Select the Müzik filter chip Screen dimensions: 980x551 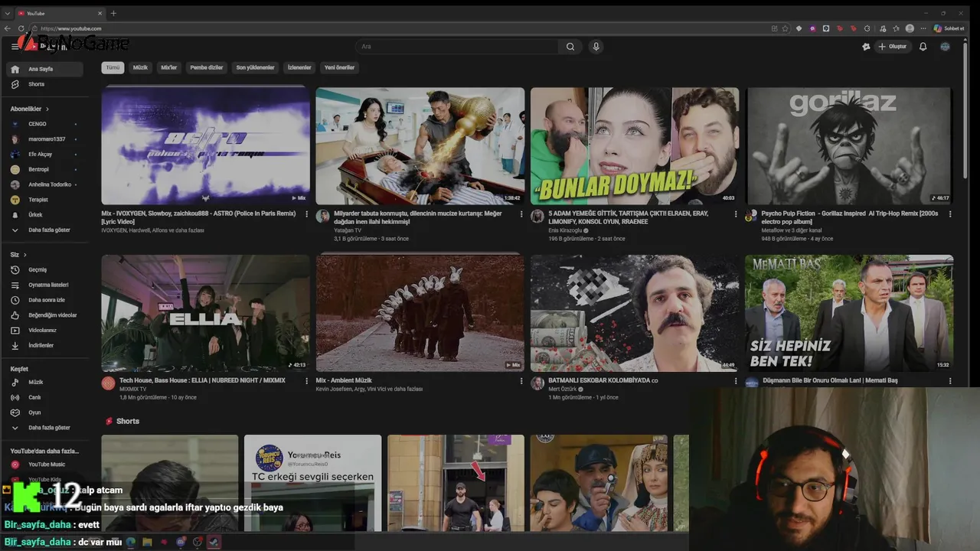(x=140, y=67)
